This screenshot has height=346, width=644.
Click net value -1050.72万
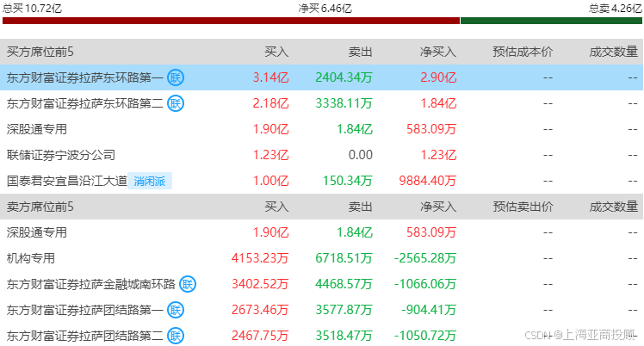(x=425, y=336)
